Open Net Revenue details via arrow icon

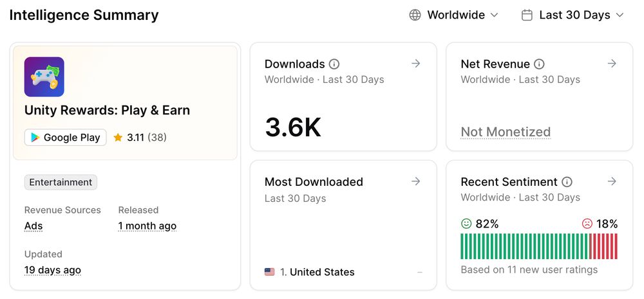612,64
